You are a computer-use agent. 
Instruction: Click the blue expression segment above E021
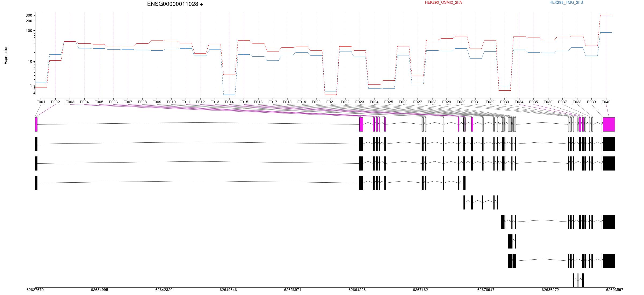(x=331, y=91)
